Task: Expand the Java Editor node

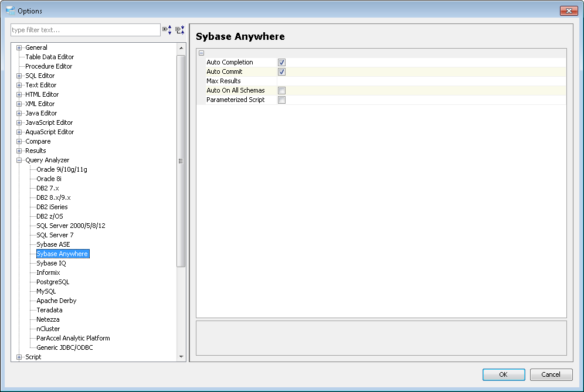Action: pos(19,113)
